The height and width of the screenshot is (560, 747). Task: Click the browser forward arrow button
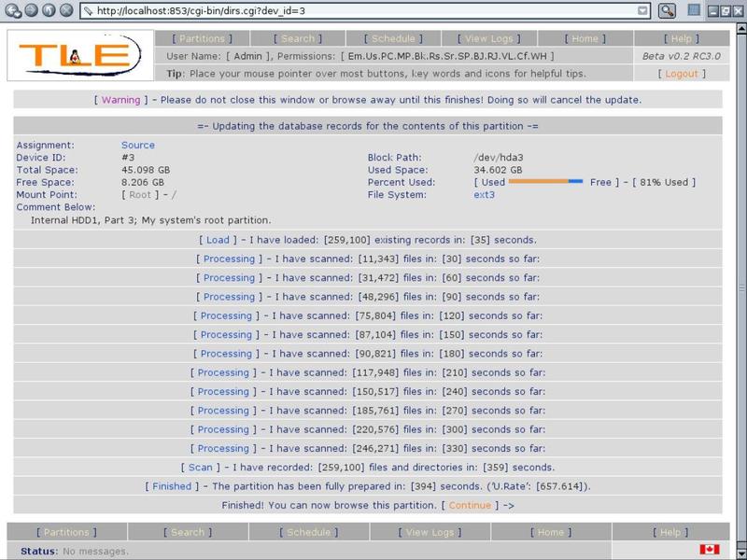click(30, 11)
